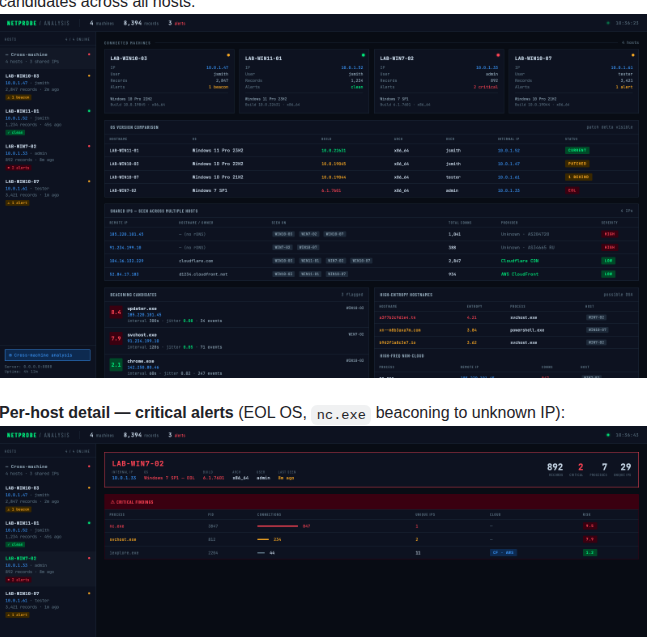Select chrome.exe beaconing candidate
This screenshot has height=637, width=647.
click(x=236, y=367)
